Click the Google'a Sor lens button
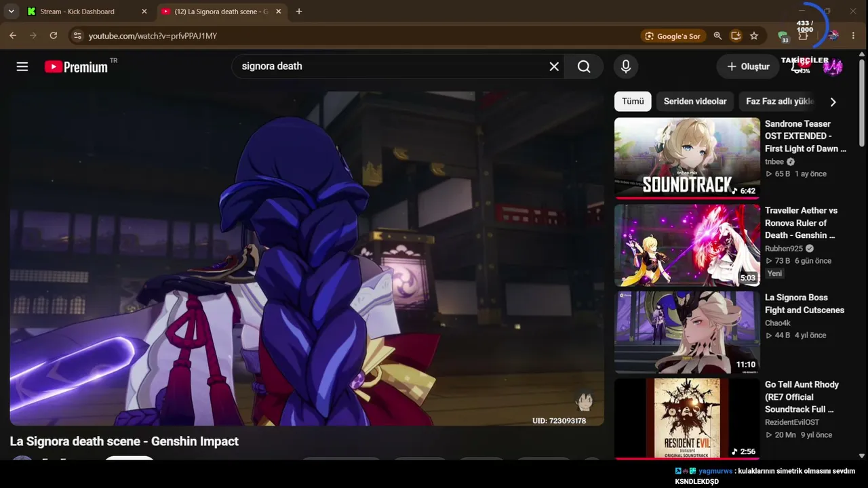This screenshot has width=868, height=488. click(672, 36)
